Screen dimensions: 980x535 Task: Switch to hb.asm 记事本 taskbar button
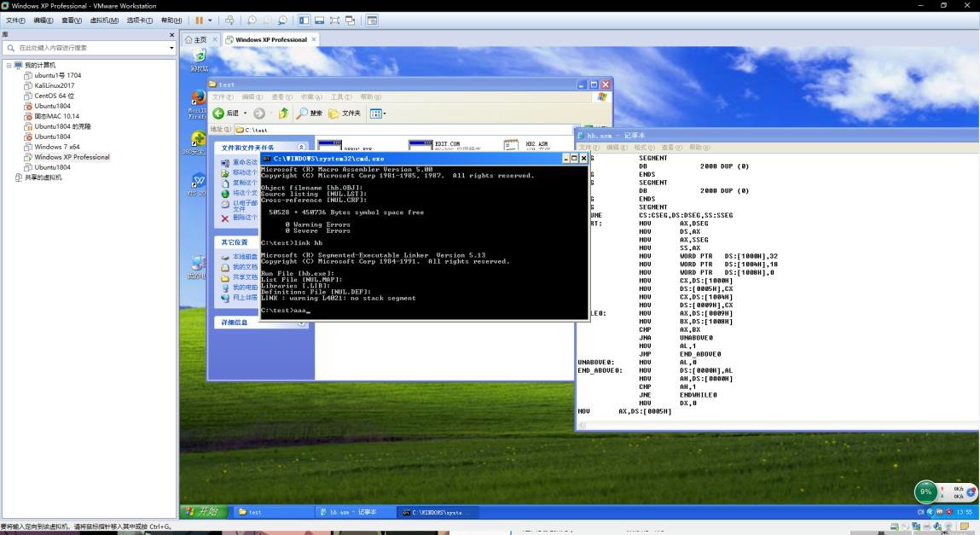coord(355,512)
